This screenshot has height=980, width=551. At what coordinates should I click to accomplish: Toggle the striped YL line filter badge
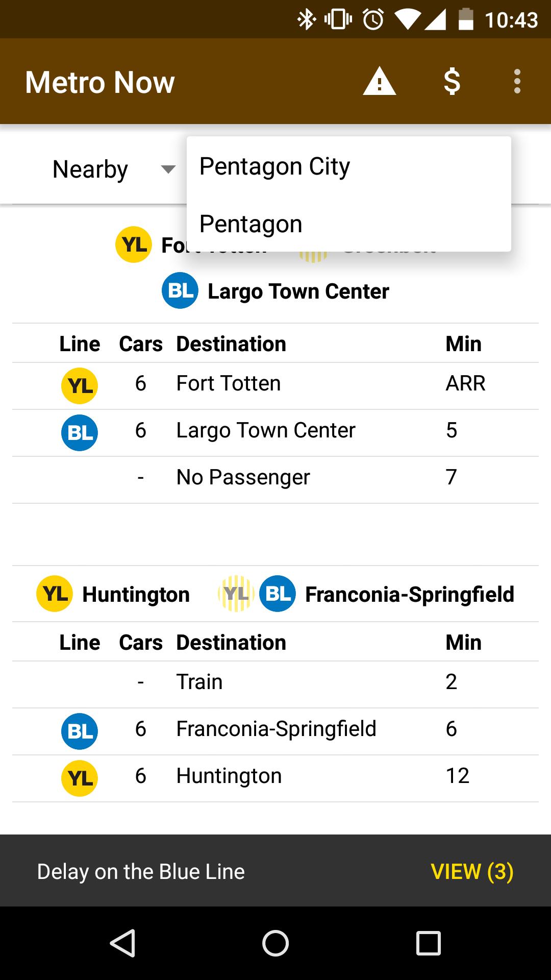[236, 594]
